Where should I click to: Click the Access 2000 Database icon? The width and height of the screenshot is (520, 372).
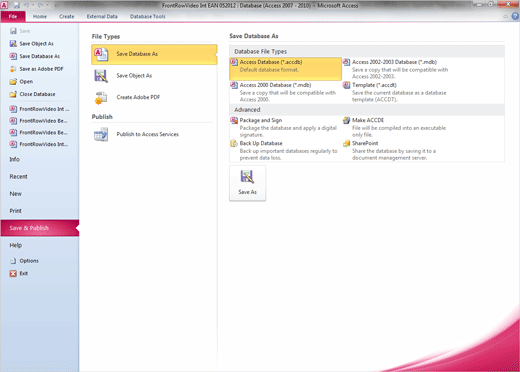click(x=234, y=85)
